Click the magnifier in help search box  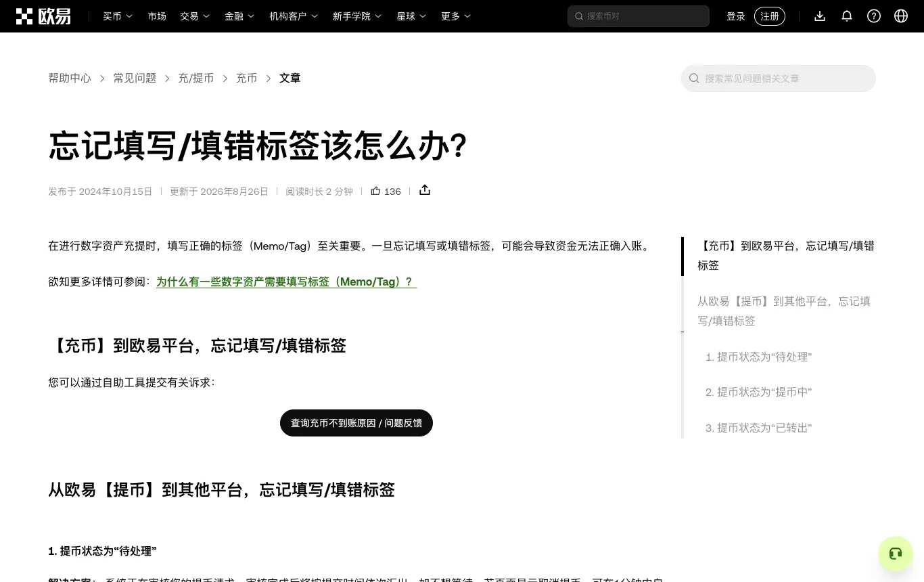[x=694, y=79]
